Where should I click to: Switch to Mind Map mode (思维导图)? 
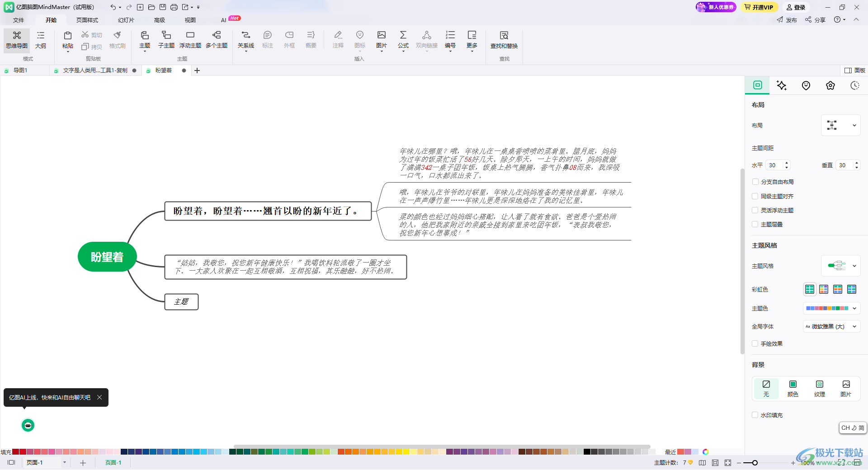(17, 40)
